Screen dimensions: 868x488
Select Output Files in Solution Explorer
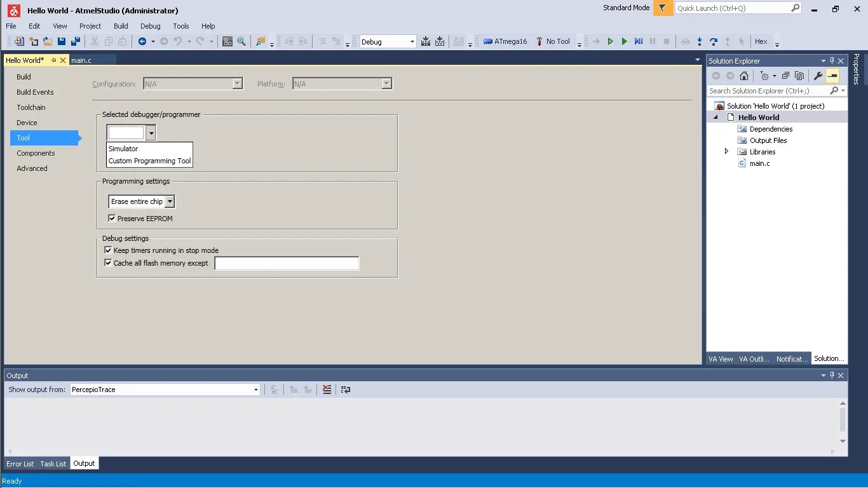coord(768,140)
